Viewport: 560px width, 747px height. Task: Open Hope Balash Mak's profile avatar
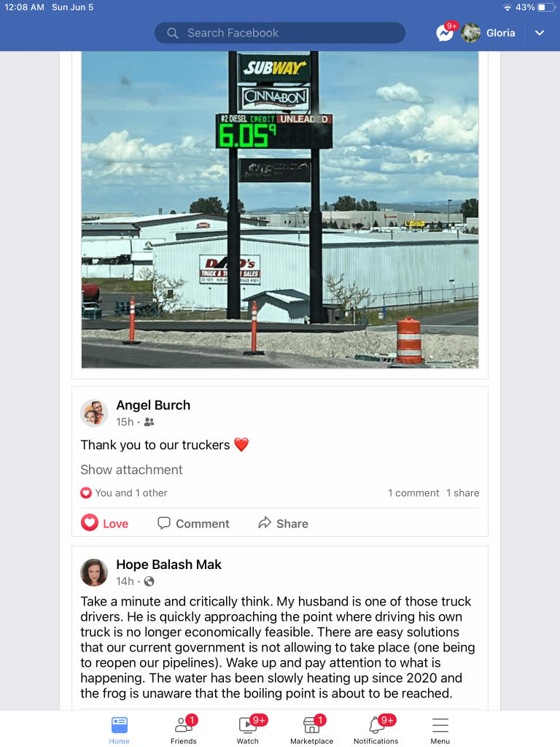tap(94, 572)
